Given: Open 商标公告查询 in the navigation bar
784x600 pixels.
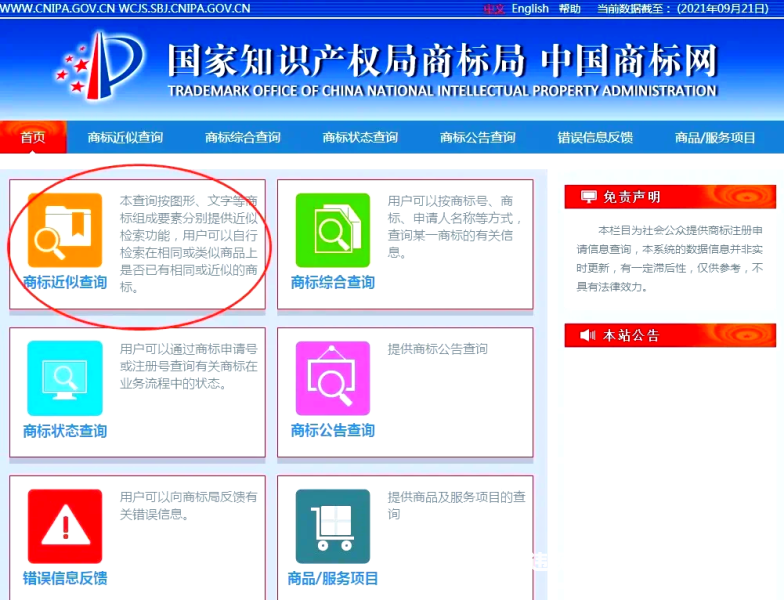Looking at the screenshot, I should click(x=478, y=138).
